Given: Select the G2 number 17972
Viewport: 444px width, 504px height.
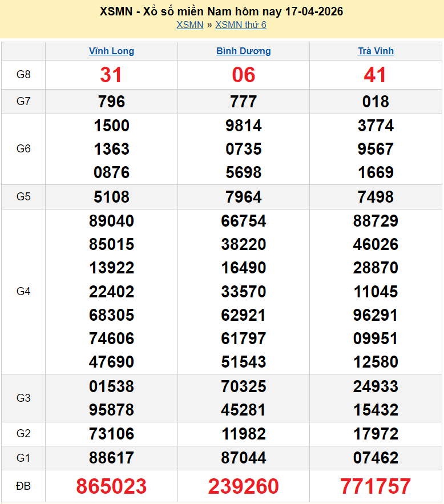Looking at the screenshot, I should click(375, 434).
